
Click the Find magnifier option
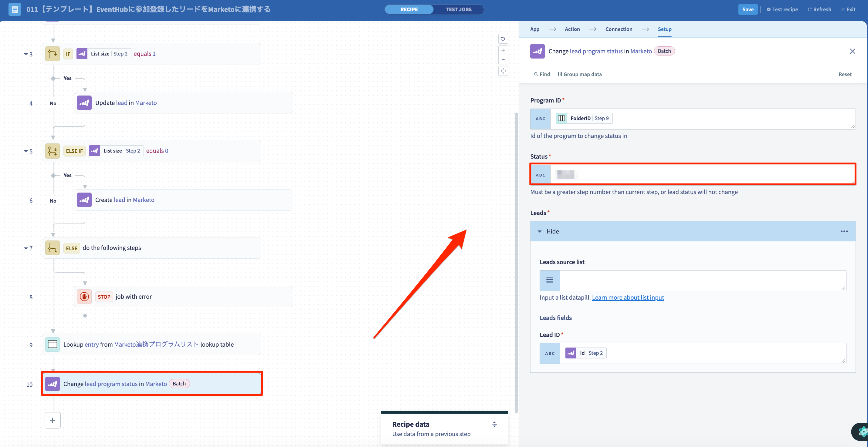[x=542, y=74]
